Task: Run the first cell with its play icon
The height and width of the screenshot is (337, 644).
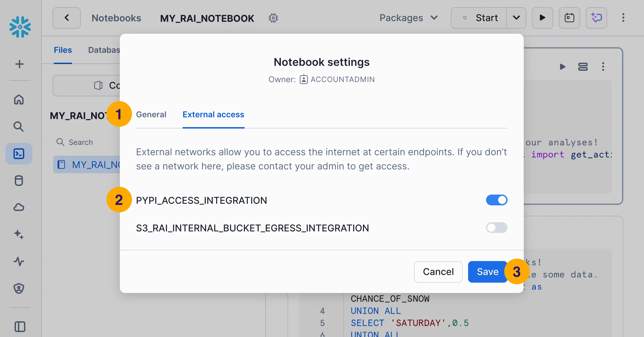Action: pyautogui.click(x=562, y=67)
